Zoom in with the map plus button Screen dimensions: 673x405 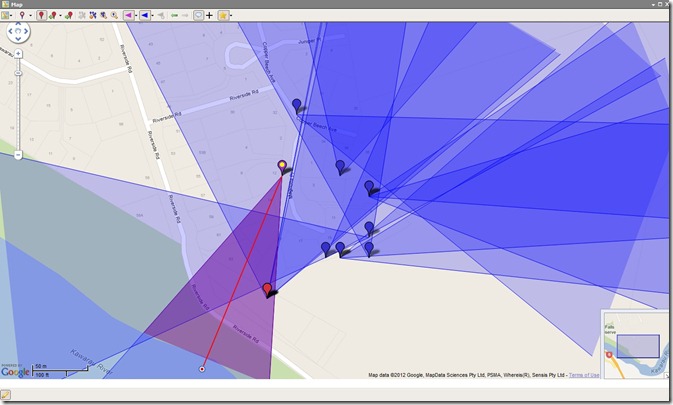(x=18, y=54)
